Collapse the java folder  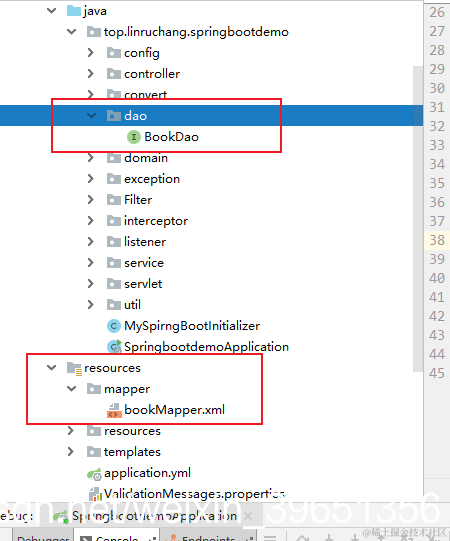[x=51, y=11]
